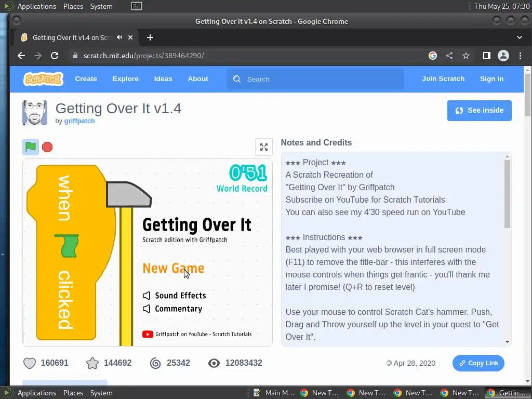Launch the terminal from the top panel
This screenshot has height=399, width=532.
pos(137,6)
